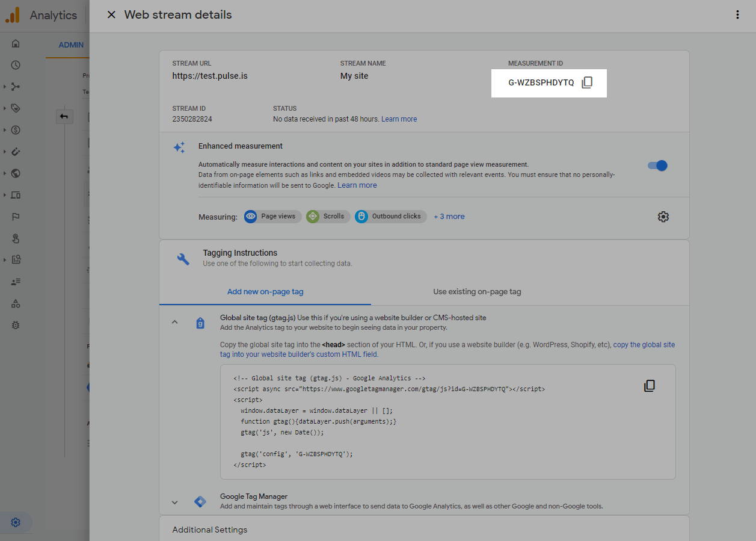Open Admin settings gear at bottom left
This screenshot has height=541, width=756.
16,522
